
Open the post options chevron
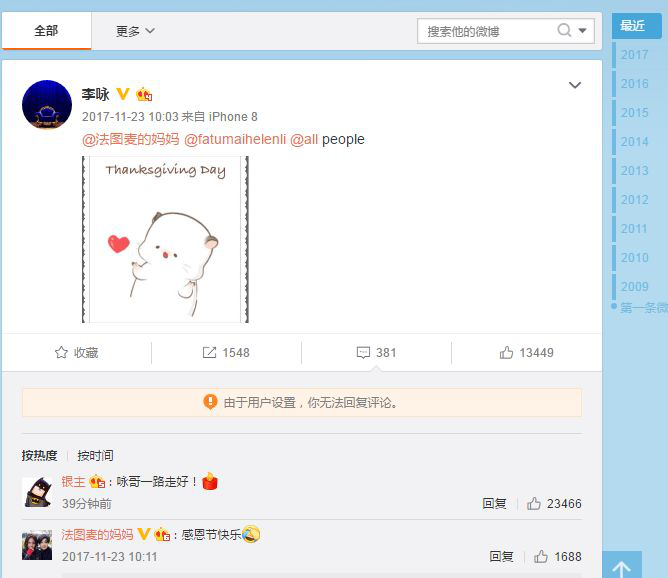click(575, 85)
